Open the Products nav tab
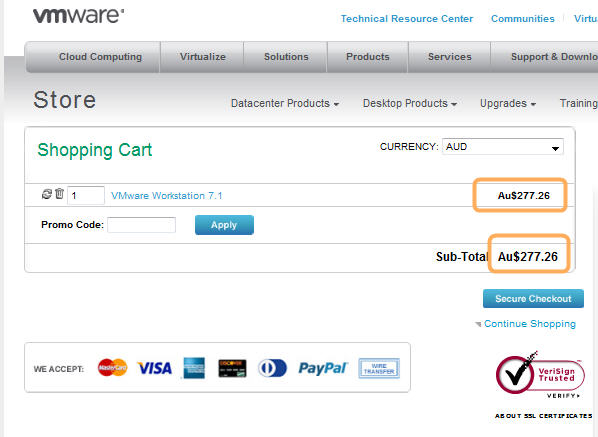The height and width of the screenshot is (437, 598). point(368,57)
